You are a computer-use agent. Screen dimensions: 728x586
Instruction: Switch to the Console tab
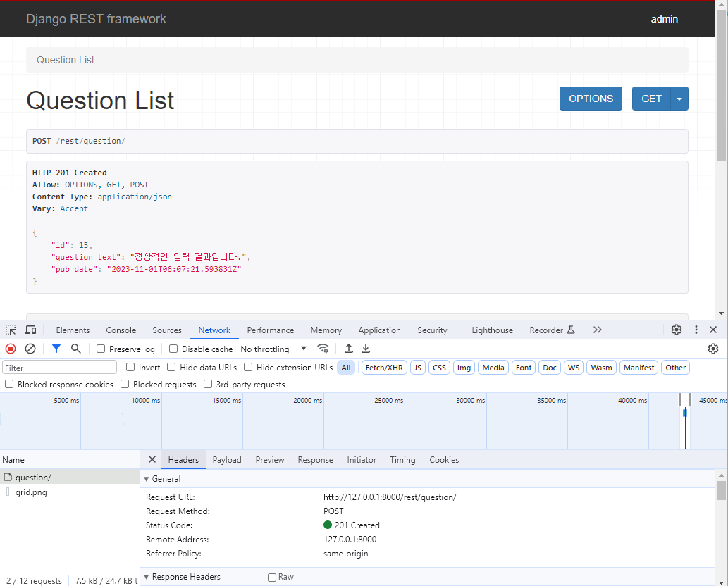tap(121, 330)
